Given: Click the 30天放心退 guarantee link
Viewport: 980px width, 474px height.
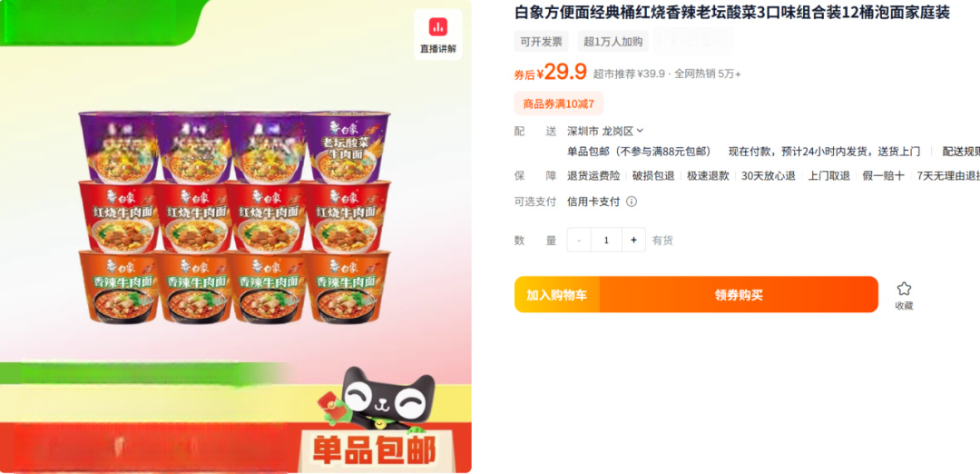Looking at the screenshot, I should point(769,176).
